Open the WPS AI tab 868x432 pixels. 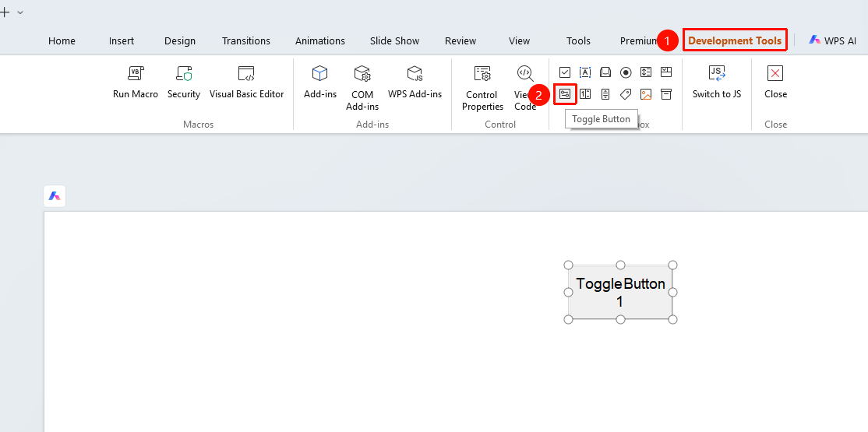[x=833, y=40]
